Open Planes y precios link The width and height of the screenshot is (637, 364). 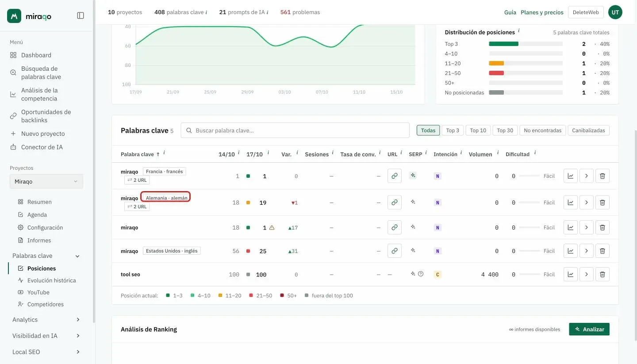pos(542,12)
